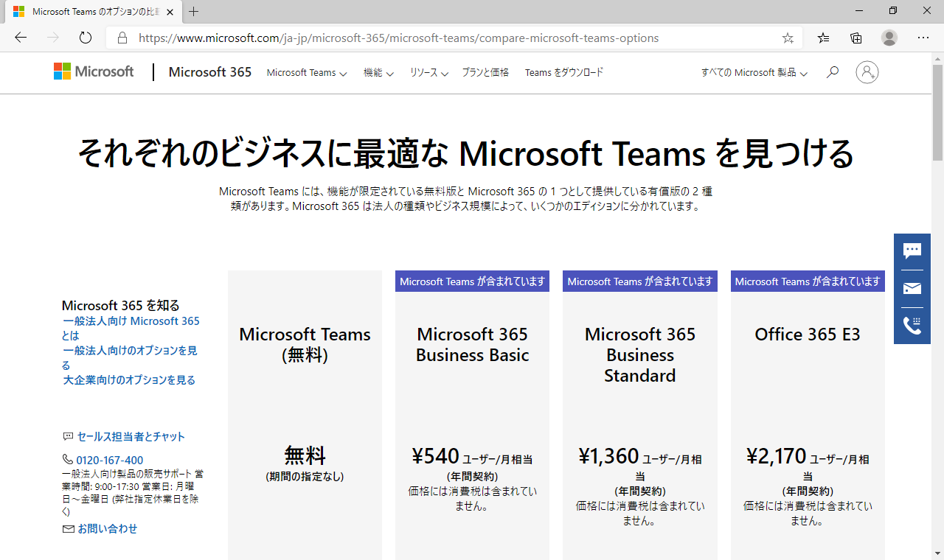Click chat icon beside セールス担当者とチャット
The height and width of the screenshot is (560, 944).
click(x=68, y=436)
